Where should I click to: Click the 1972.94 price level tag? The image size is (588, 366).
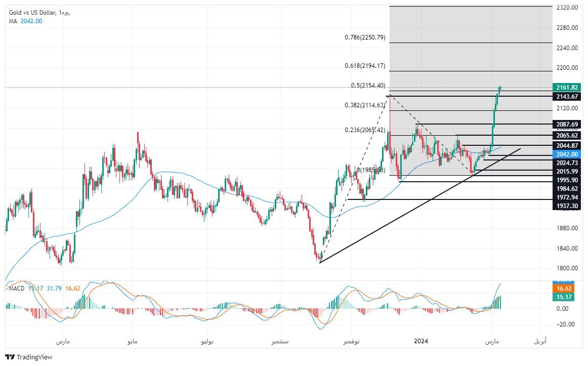567,197
